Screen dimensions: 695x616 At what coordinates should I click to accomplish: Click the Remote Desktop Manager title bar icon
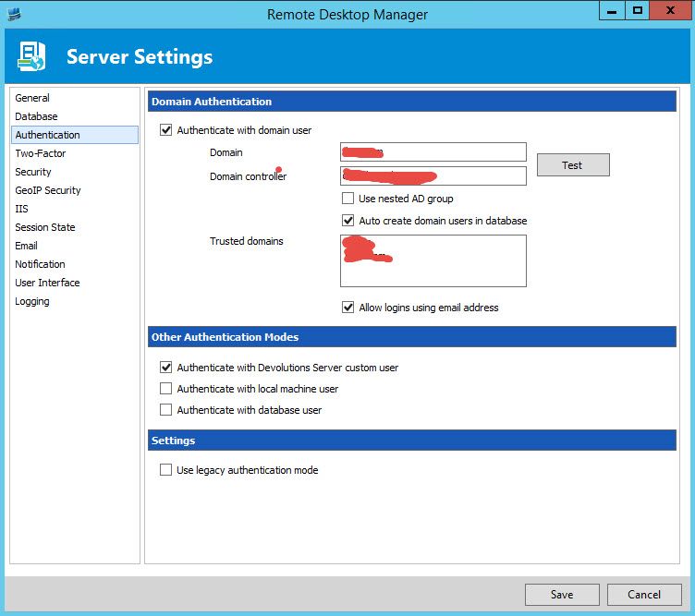coord(14,14)
